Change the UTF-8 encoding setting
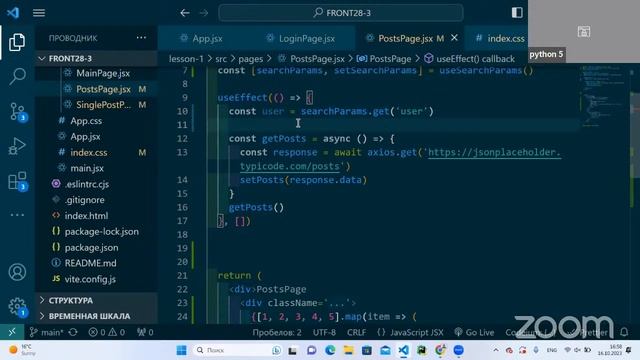 point(324,332)
